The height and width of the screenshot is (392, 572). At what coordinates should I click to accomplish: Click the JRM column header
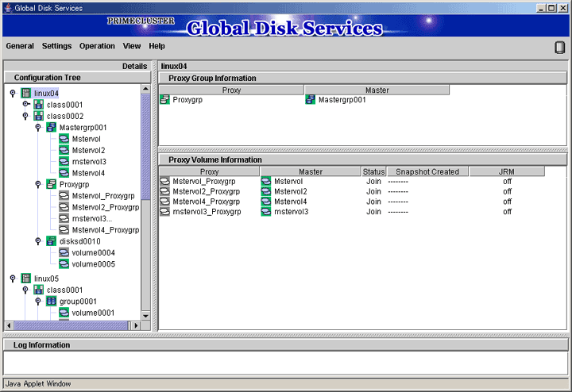click(507, 171)
